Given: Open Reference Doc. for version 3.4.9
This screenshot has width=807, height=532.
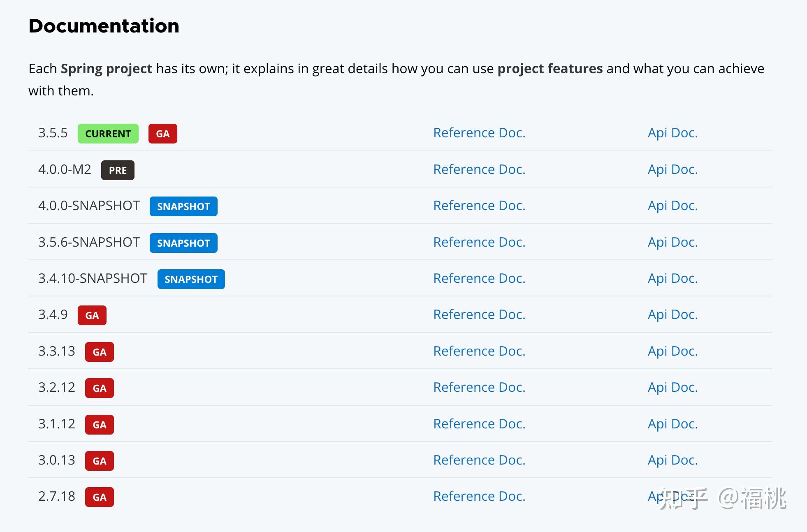Looking at the screenshot, I should (479, 315).
